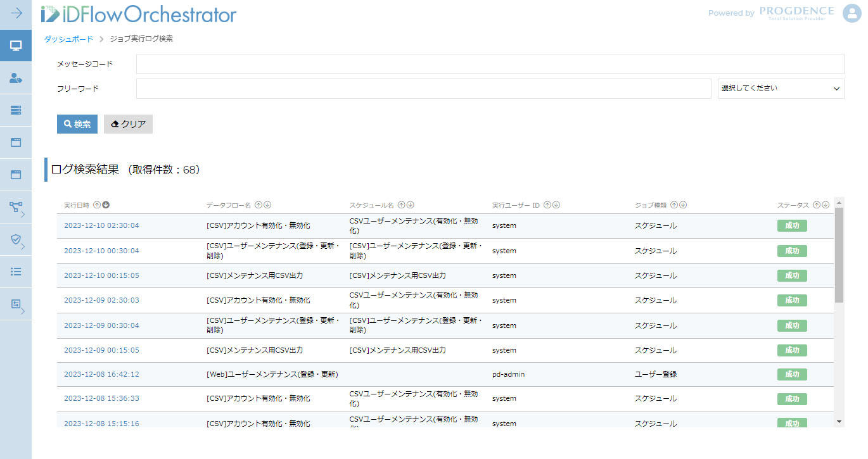Select the server stack icon in sidebar
The height and width of the screenshot is (459, 868).
click(16, 110)
